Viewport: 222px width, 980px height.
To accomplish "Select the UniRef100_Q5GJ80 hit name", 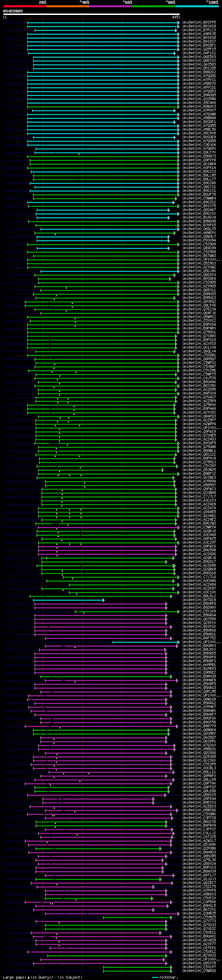I will point(199,271).
